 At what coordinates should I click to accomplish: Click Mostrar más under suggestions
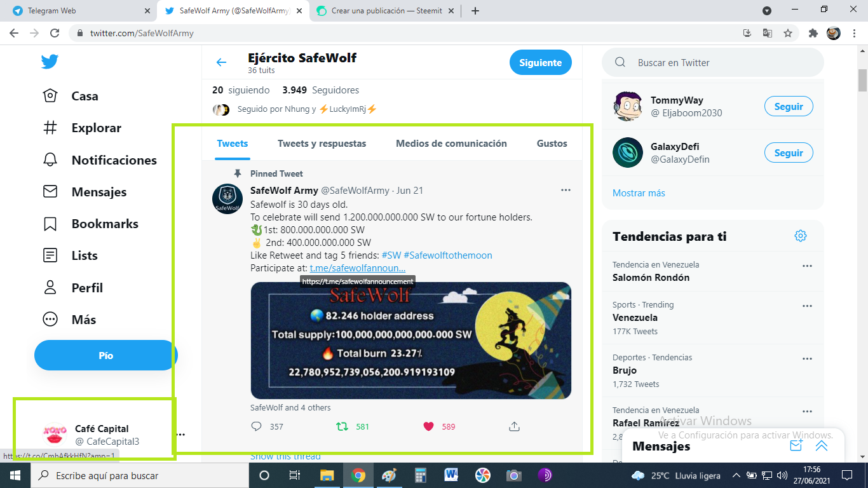639,193
